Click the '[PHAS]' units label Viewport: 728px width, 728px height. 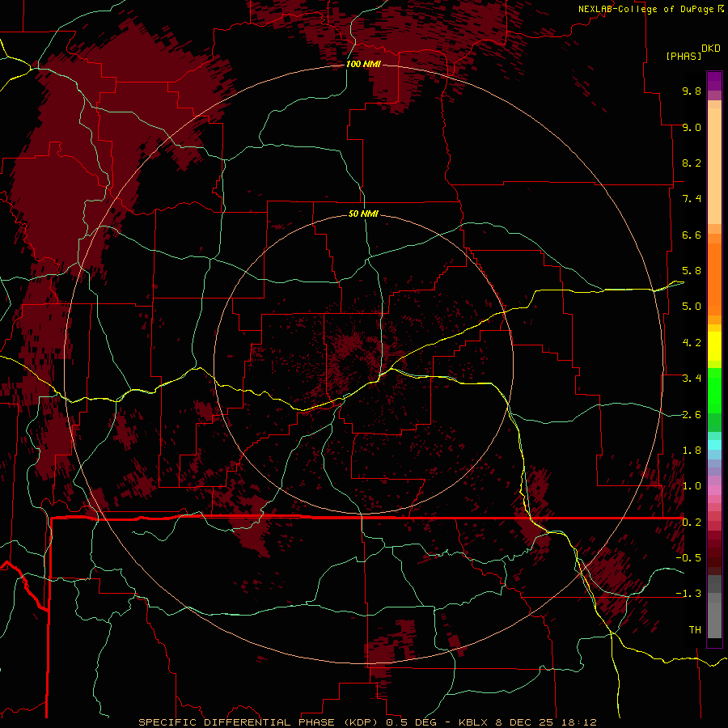tap(684, 56)
